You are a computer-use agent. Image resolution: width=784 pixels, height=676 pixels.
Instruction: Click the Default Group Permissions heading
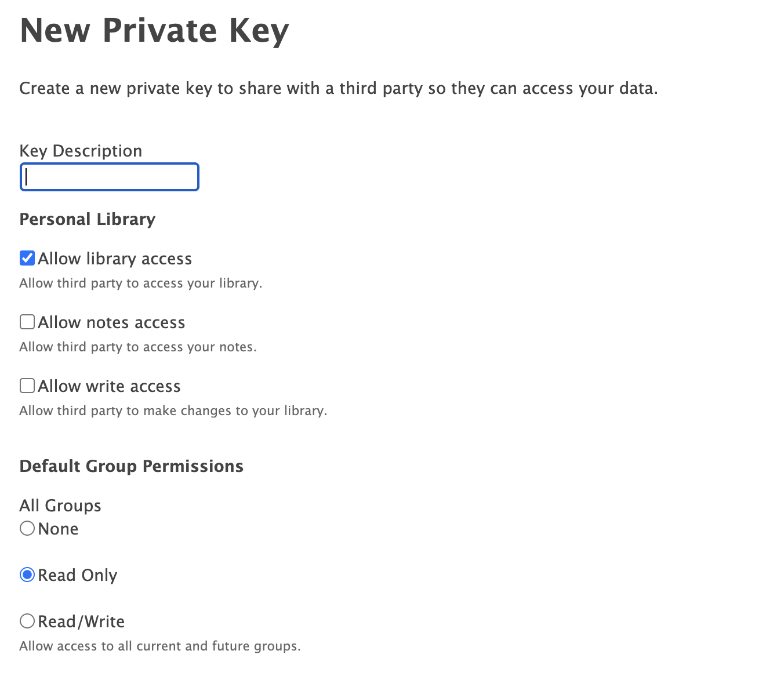coord(132,466)
